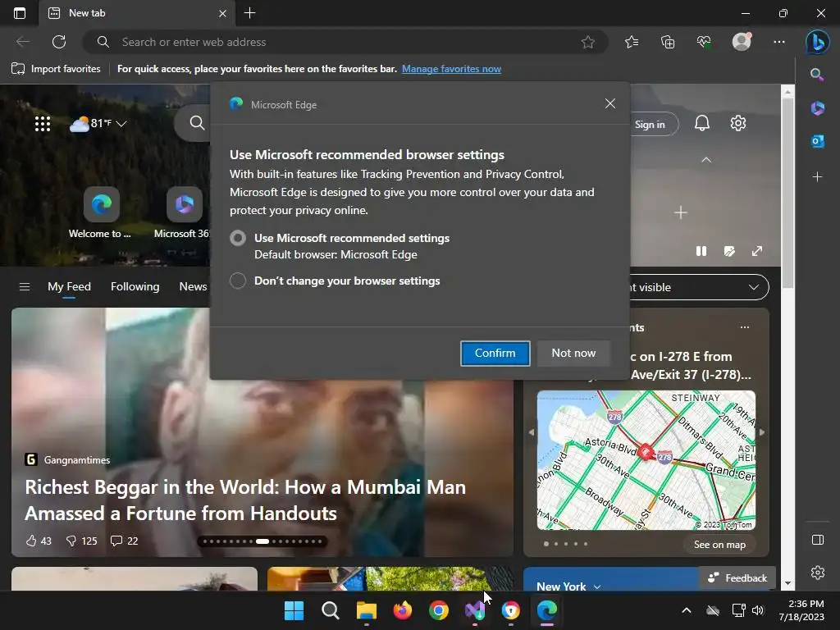Click the edit background icon
Screen dimensions: 840x630
(729, 251)
